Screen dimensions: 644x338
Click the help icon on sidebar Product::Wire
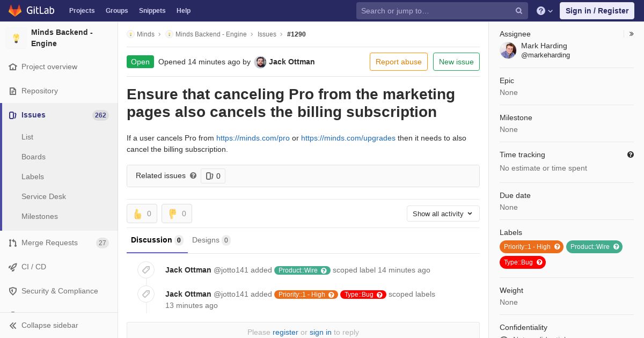617,247
